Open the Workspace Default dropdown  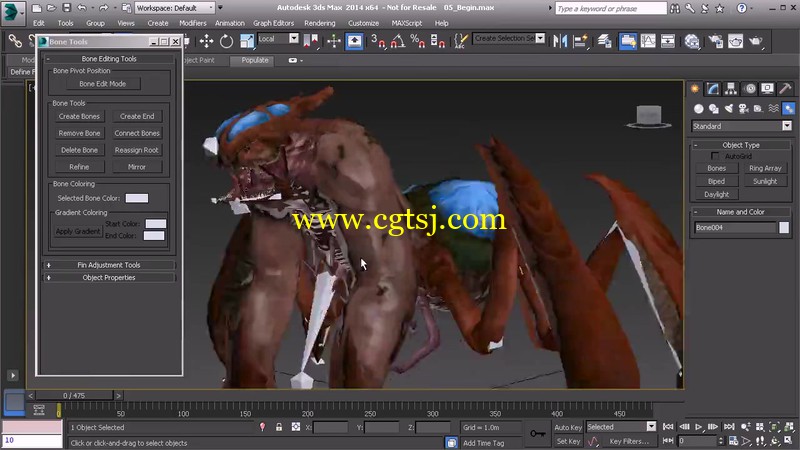click(175, 8)
